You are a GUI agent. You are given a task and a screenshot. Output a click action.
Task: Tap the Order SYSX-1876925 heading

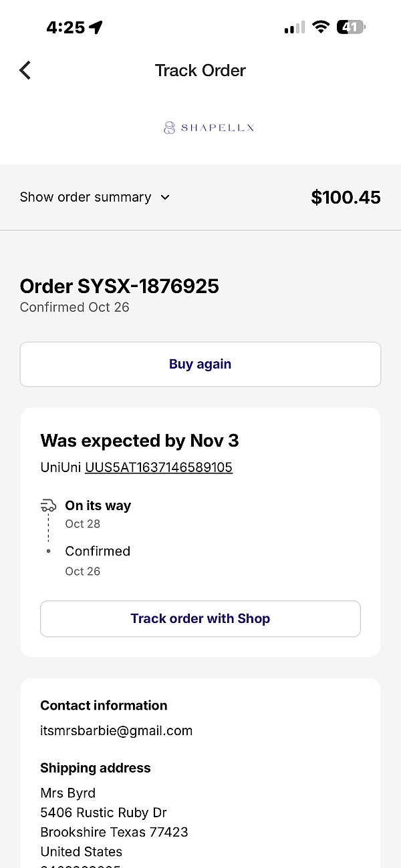pyautogui.click(x=120, y=286)
